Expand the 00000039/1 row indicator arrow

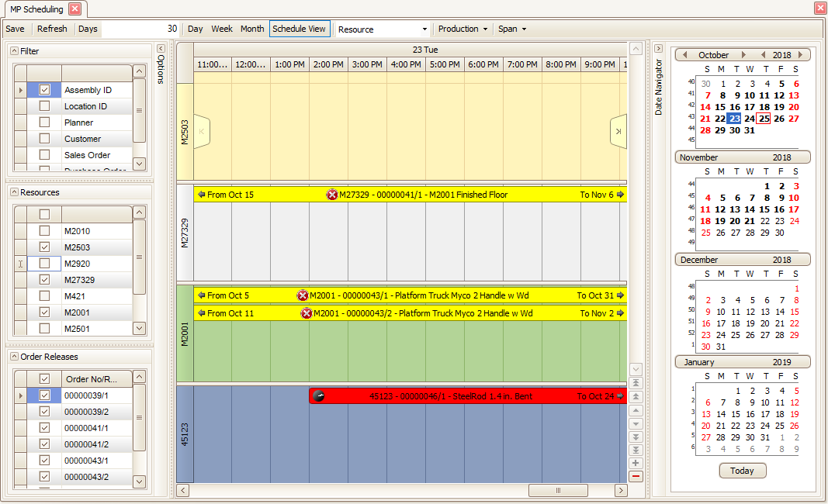pyautogui.click(x=21, y=395)
